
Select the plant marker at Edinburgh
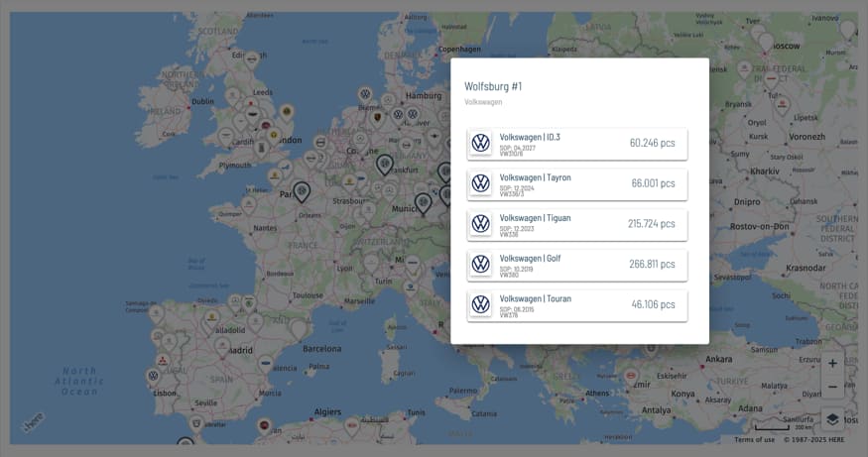(x=252, y=60)
